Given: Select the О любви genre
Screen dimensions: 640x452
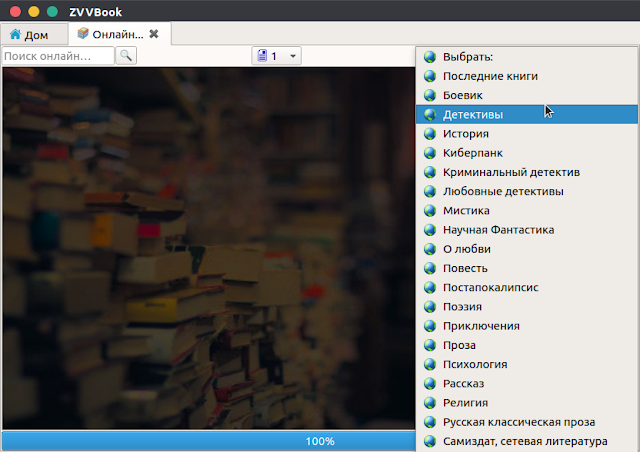Looking at the screenshot, I should coord(527,249).
